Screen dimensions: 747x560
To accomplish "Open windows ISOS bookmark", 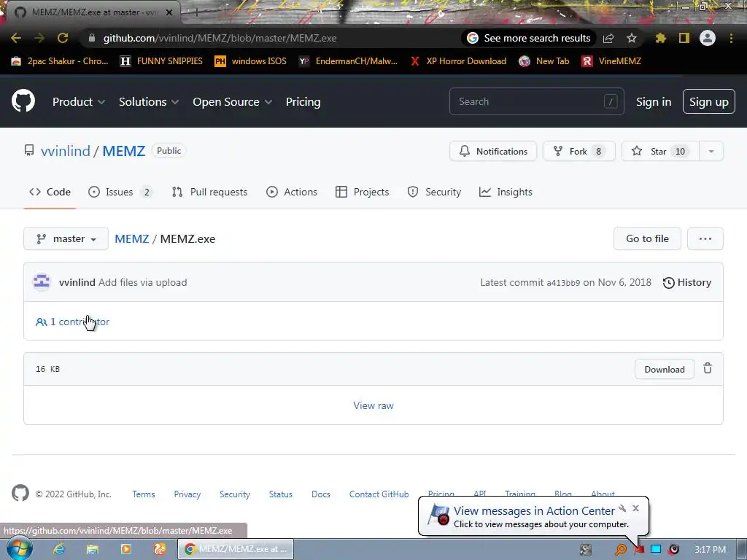I will tap(251, 61).
